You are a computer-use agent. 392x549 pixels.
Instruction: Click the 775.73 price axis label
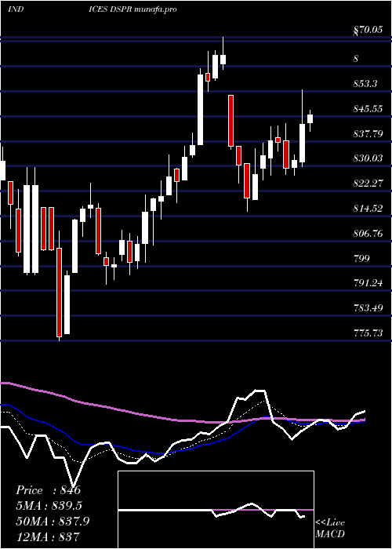[x=368, y=333]
